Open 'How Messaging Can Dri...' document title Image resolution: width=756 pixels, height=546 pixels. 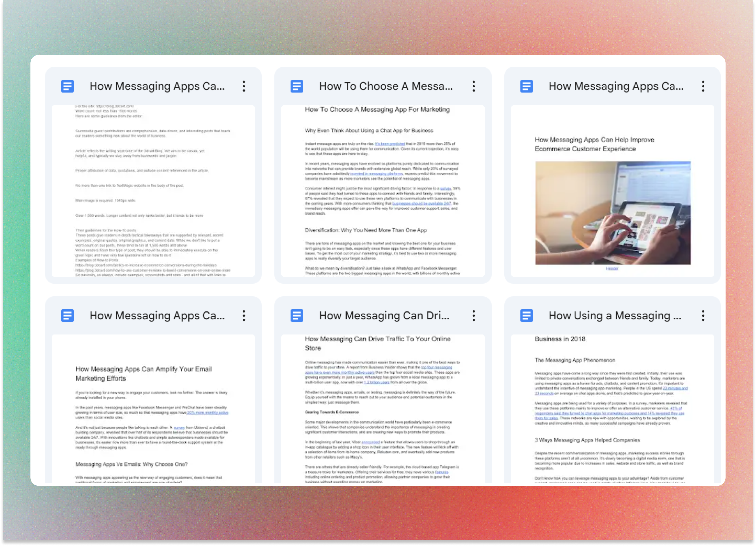pyautogui.click(x=384, y=316)
